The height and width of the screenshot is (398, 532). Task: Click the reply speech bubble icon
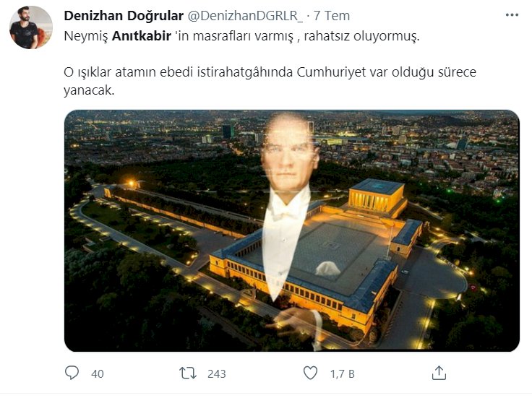[x=72, y=373]
